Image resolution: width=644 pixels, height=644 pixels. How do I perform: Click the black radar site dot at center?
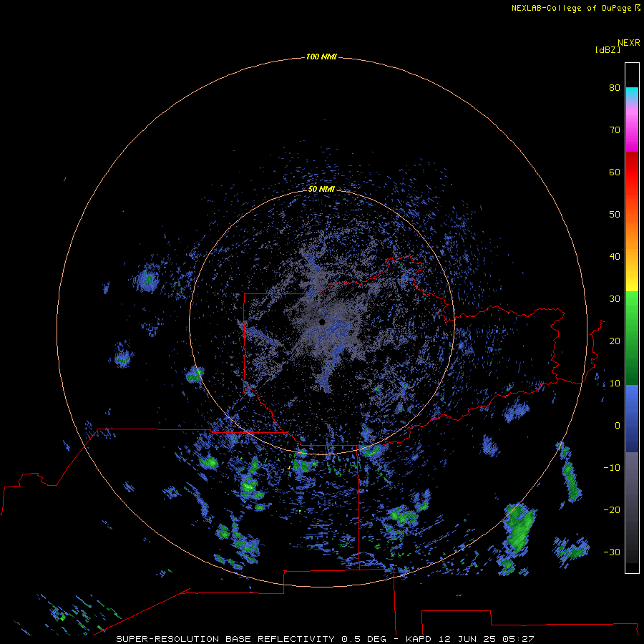pyautogui.click(x=322, y=322)
